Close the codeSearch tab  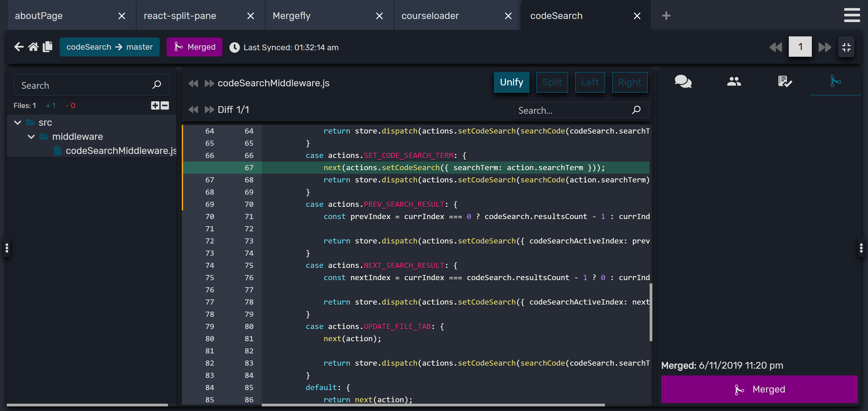(x=637, y=16)
